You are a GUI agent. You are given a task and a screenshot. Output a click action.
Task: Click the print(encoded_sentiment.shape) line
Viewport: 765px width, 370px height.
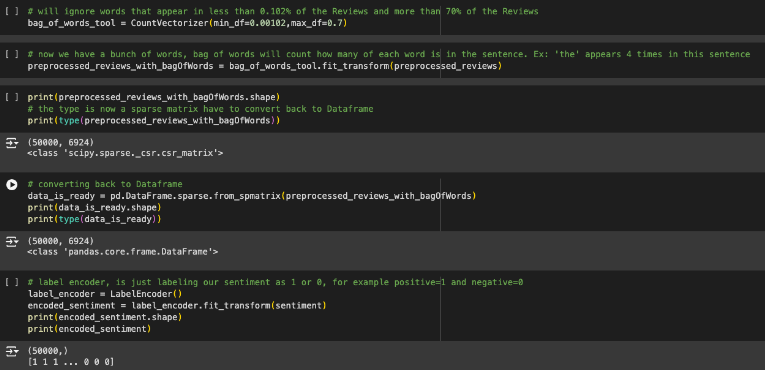[104, 317]
